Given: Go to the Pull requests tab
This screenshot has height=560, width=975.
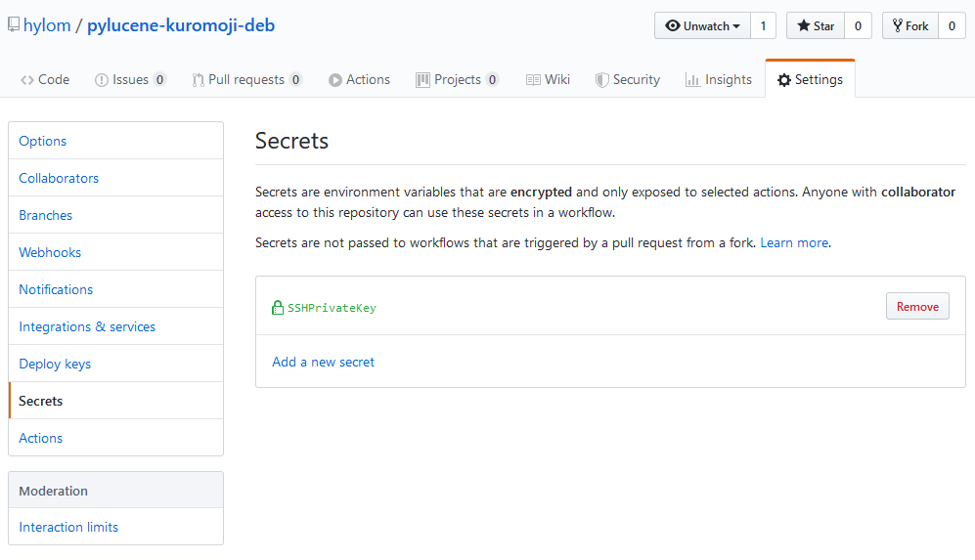Looking at the screenshot, I should click(246, 80).
